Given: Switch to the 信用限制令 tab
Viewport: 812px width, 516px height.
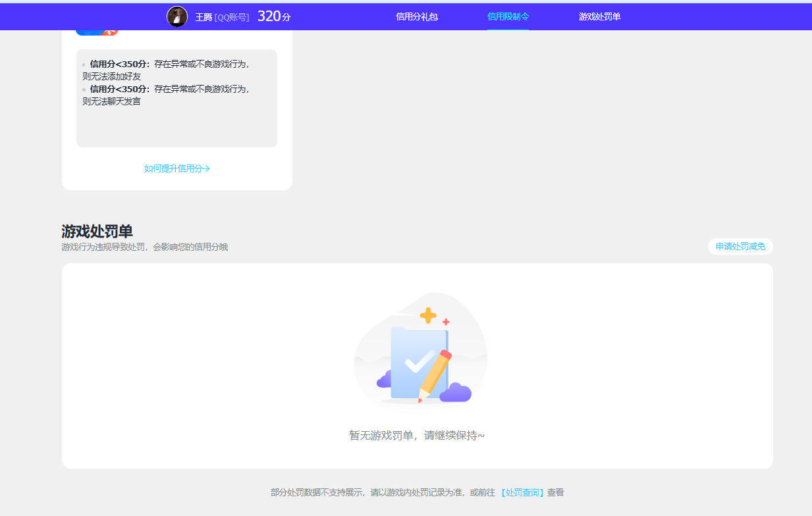Looking at the screenshot, I should tap(508, 16).
